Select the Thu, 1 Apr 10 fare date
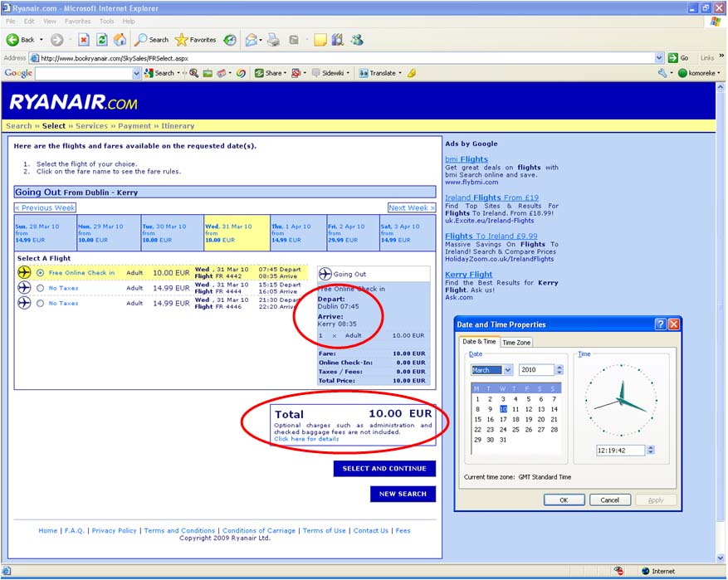Viewport: 728px width, 580px height. 298,233
